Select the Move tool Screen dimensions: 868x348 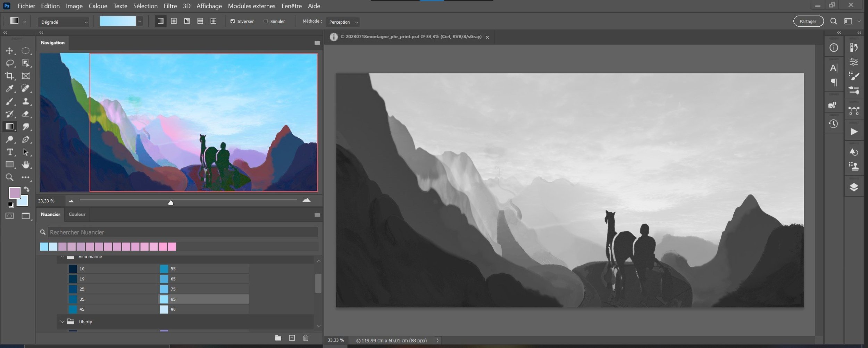point(9,51)
